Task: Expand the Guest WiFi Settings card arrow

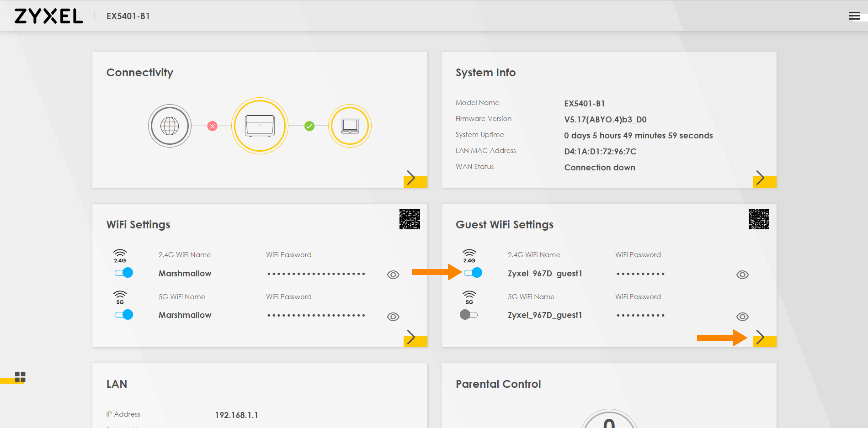Action: click(764, 338)
